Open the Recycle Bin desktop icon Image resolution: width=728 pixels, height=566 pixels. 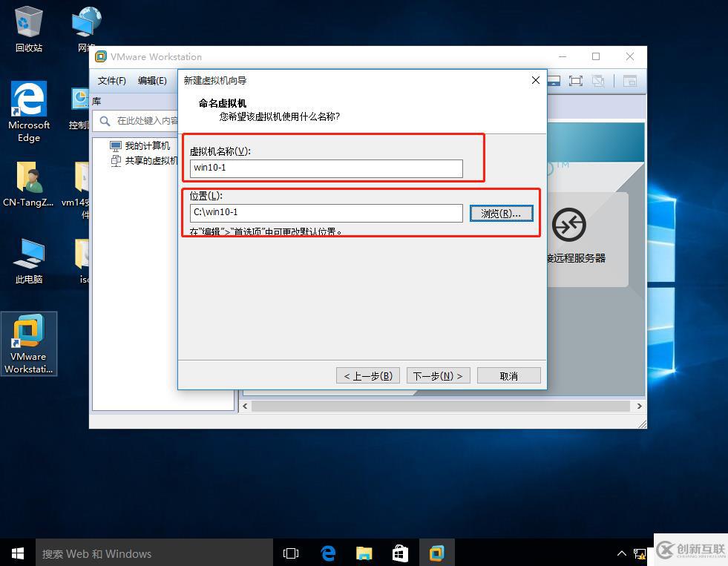click(28, 30)
